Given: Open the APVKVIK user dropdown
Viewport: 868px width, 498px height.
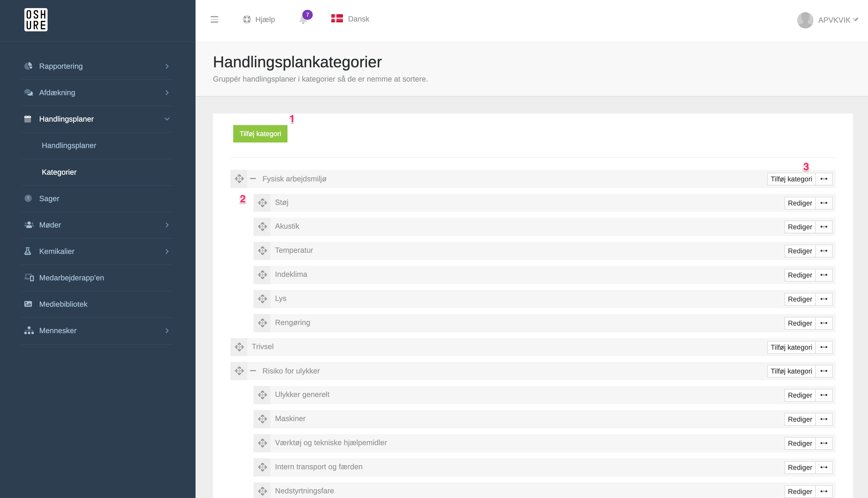Looking at the screenshot, I should [838, 20].
